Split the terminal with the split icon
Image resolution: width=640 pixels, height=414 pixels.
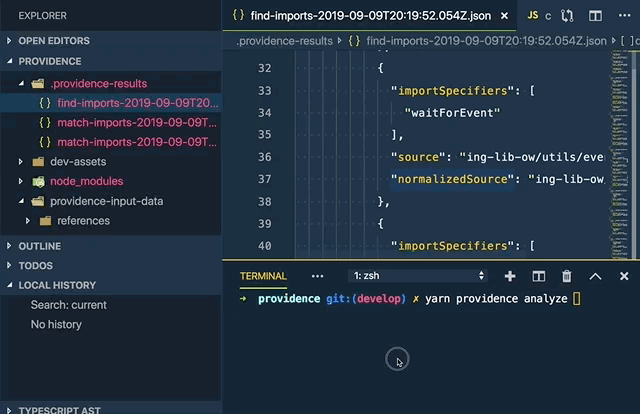(x=538, y=276)
